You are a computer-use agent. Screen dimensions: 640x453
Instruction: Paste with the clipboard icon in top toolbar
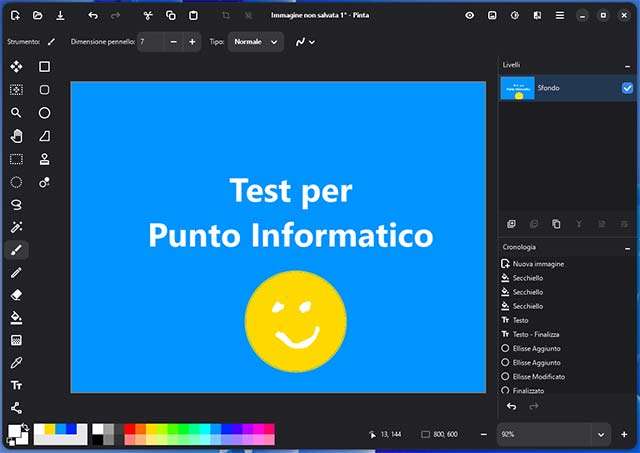pyautogui.click(x=193, y=16)
